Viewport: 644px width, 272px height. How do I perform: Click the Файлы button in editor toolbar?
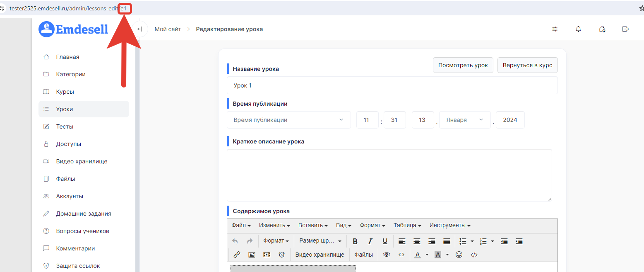[x=364, y=255]
